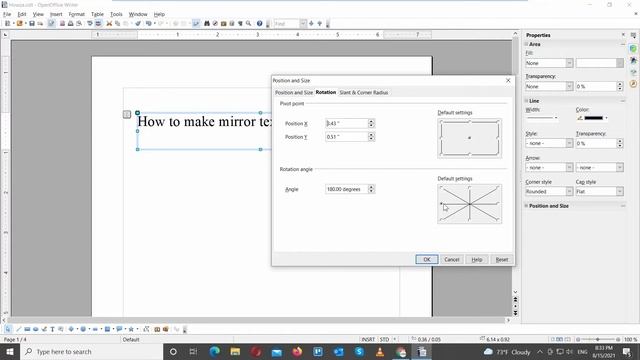This screenshot has height=360, width=640.
Task: Click the Edit Points drawing icon
Action: [x=146, y=329]
